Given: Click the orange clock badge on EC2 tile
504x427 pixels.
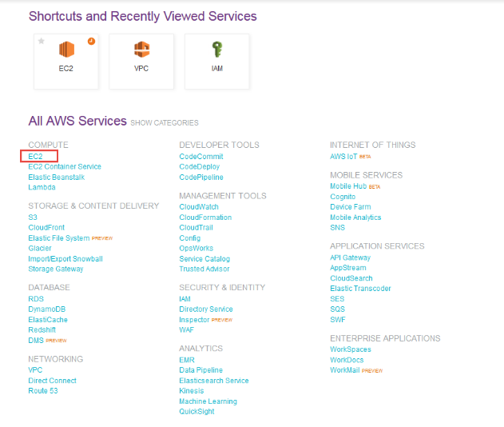Looking at the screenshot, I should click(91, 42).
